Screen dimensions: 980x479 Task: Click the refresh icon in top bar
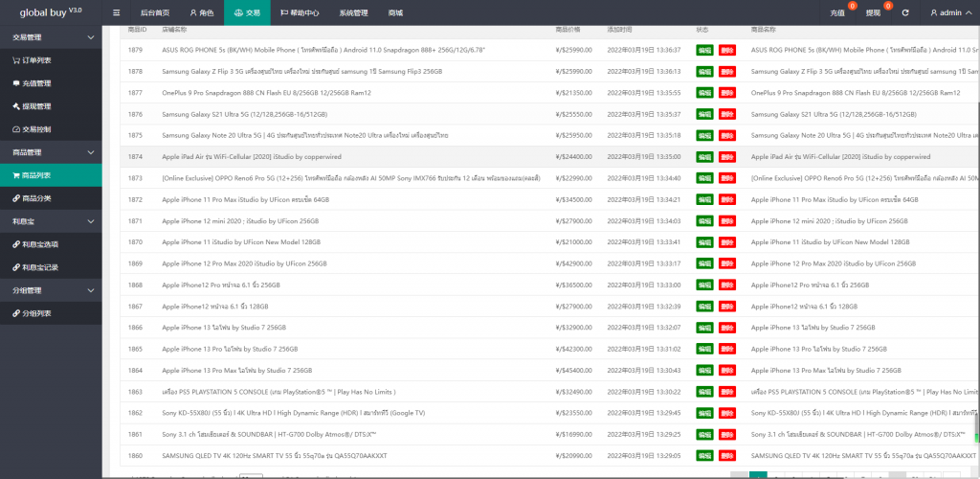point(905,12)
